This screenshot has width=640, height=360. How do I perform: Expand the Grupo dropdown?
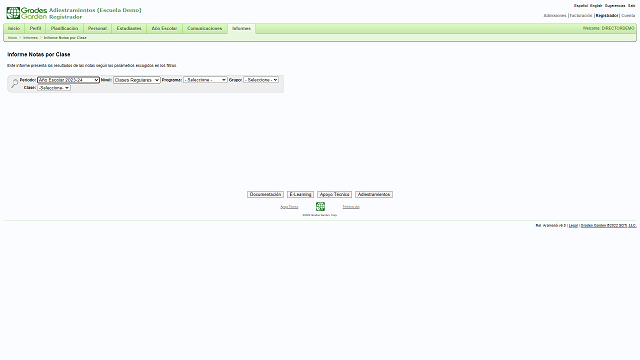click(261, 80)
